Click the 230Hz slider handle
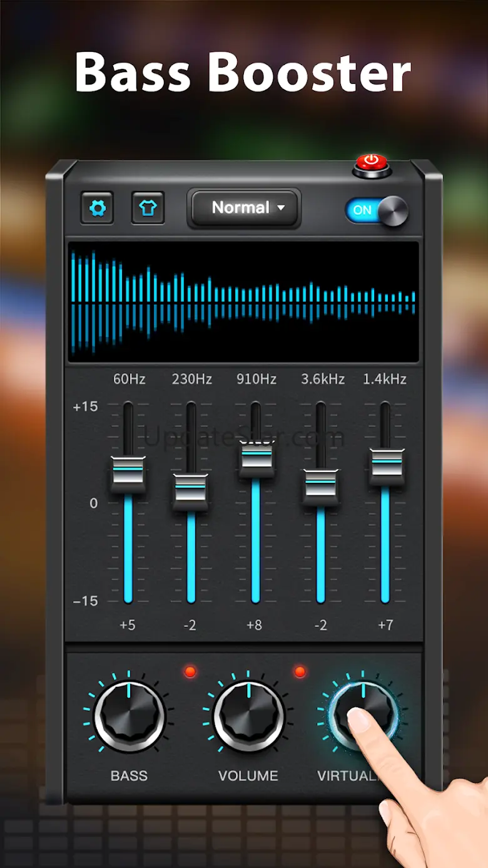Image resolution: width=488 pixels, height=868 pixels. point(190,492)
